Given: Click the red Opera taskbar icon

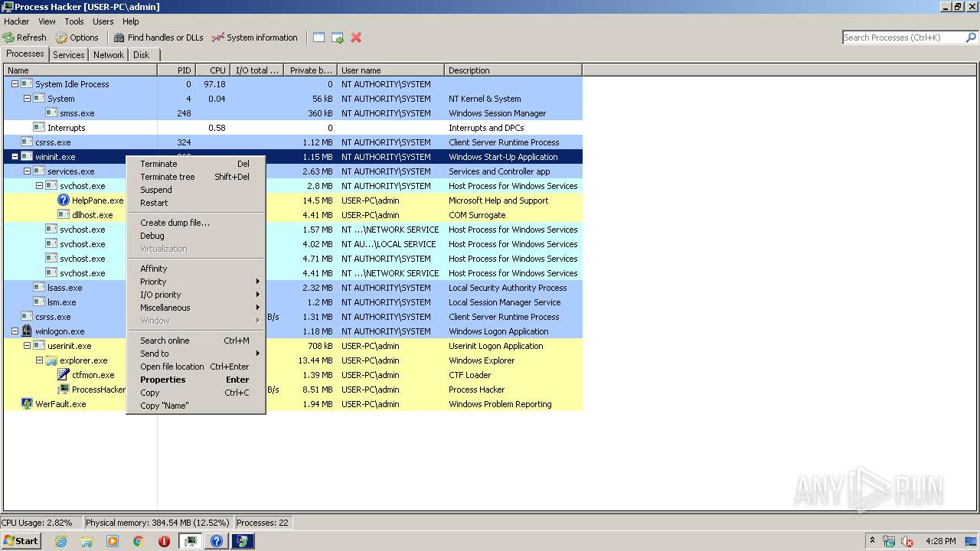Looking at the screenshot, I should click(x=164, y=541).
